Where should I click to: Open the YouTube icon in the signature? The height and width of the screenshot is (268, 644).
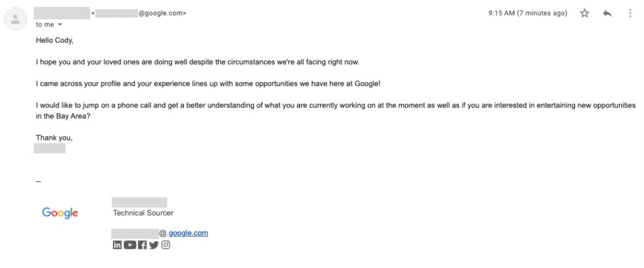tap(130, 245)
